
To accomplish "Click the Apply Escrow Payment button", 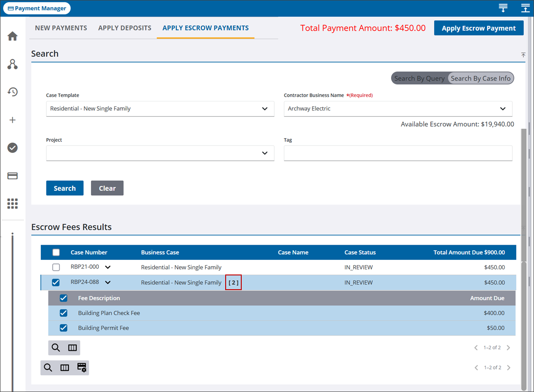I will (478, 28).
